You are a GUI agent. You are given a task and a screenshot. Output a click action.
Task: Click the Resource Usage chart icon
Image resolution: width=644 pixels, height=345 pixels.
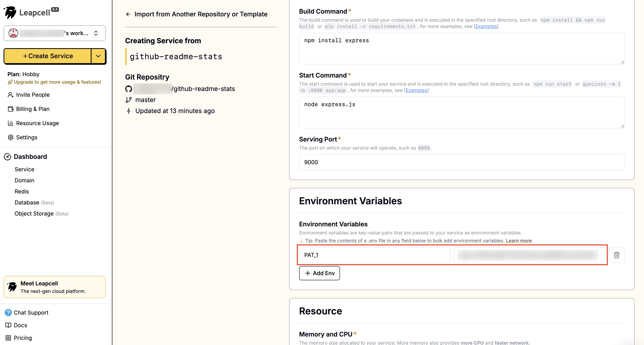point(10,123)
